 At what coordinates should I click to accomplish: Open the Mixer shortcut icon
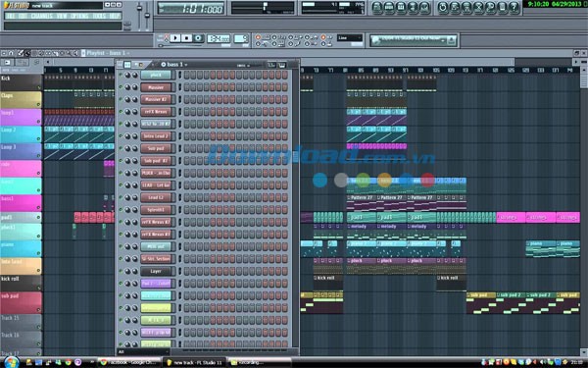coord(425,8)
